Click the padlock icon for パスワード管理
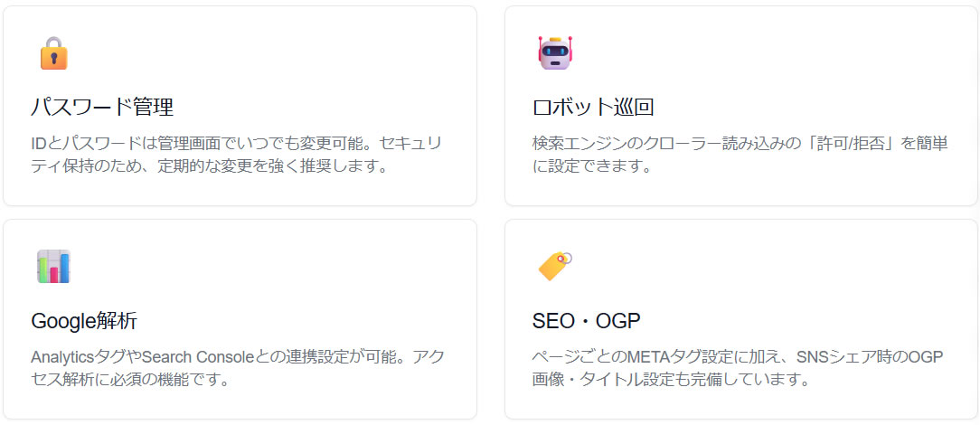The height and width of the screenshot is (425, 980). pyautogui.click(x=54, y=53)
